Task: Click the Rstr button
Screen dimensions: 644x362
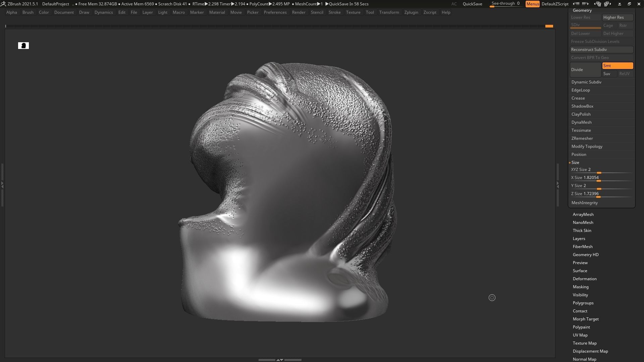Action: [626, 25]
